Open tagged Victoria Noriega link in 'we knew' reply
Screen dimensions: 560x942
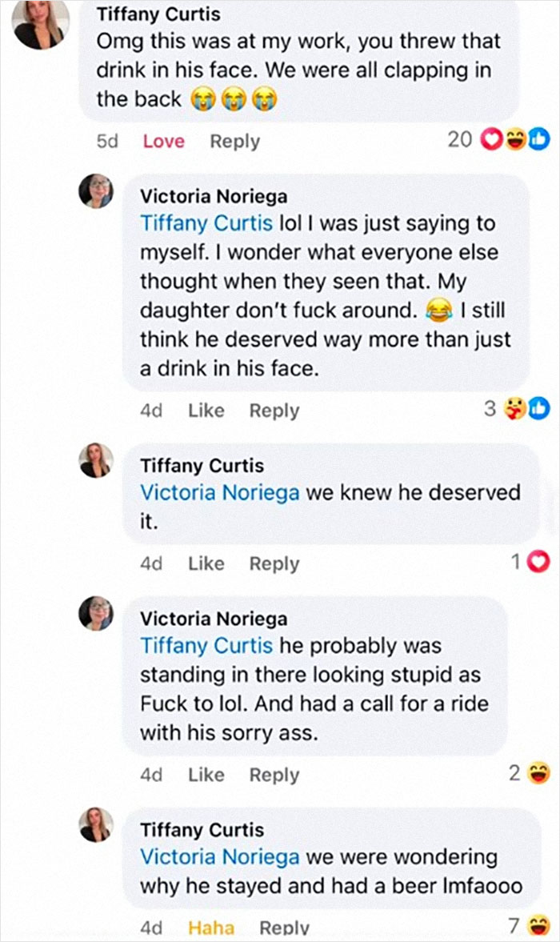(x=220, y=492)
